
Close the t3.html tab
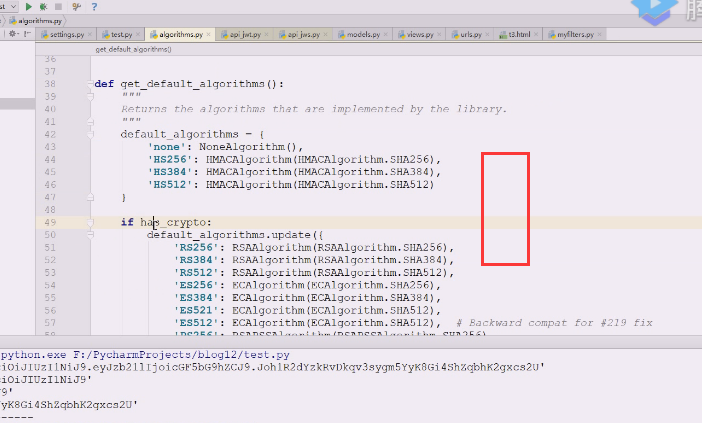click(x=536, y=34)
